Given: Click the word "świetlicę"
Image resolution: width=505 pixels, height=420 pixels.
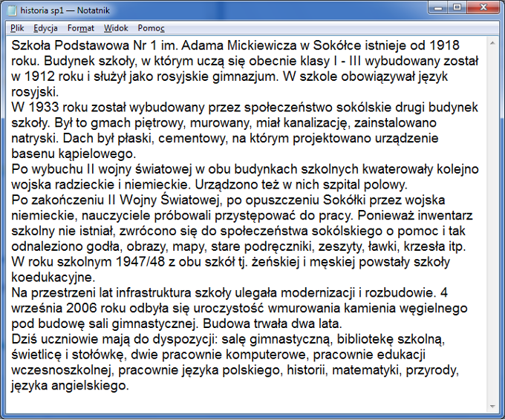Looking at the screenshot, I should pos(36,355).
